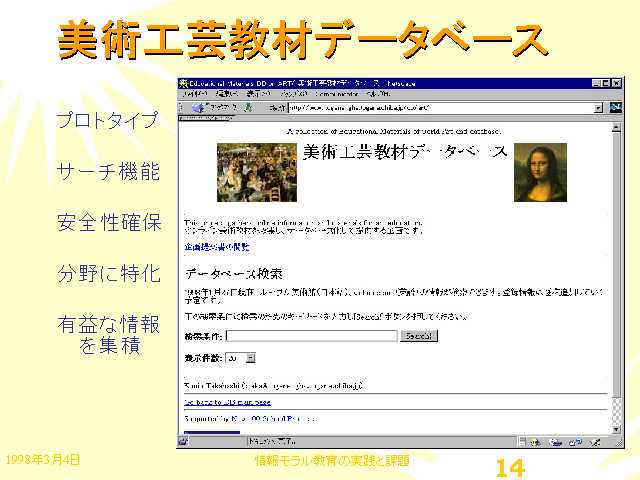The image size is (640, 480).
Task: Open Discussion groups icon in the component bar
Action: (575, 442)
